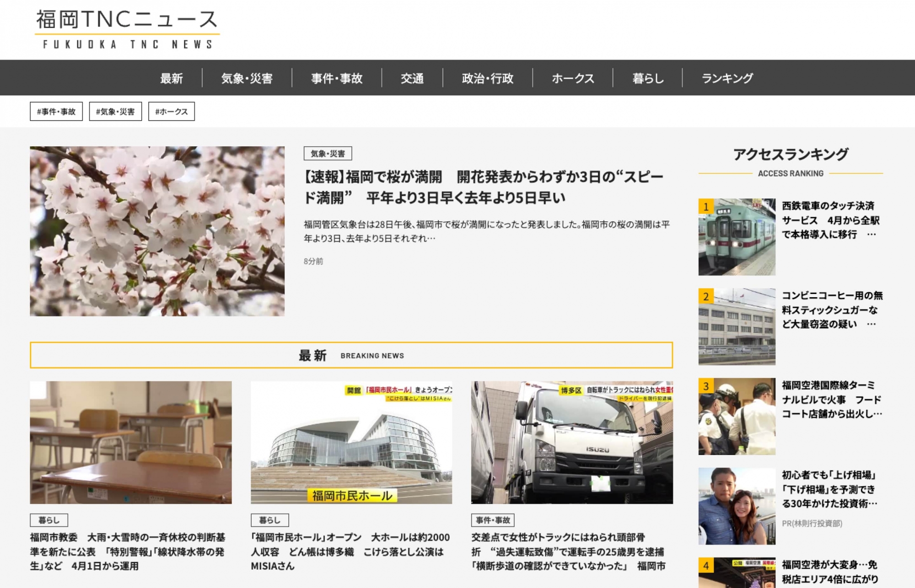The width and height of the screenshot is (915, 588).
Task: Open the sponsored couple photo thumbnail
Action: (737, 506)
